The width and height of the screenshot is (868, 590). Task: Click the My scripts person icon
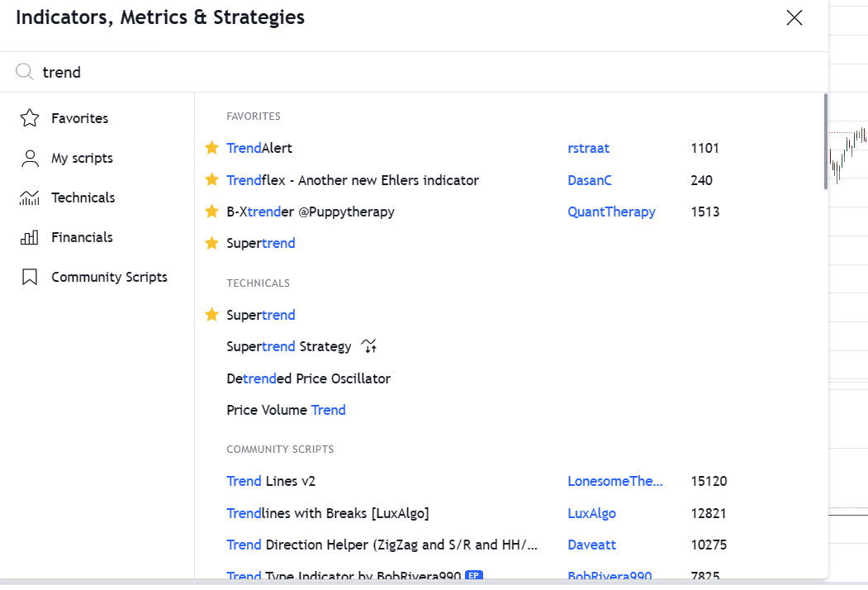pyautogui.click(x=30, y=158)
